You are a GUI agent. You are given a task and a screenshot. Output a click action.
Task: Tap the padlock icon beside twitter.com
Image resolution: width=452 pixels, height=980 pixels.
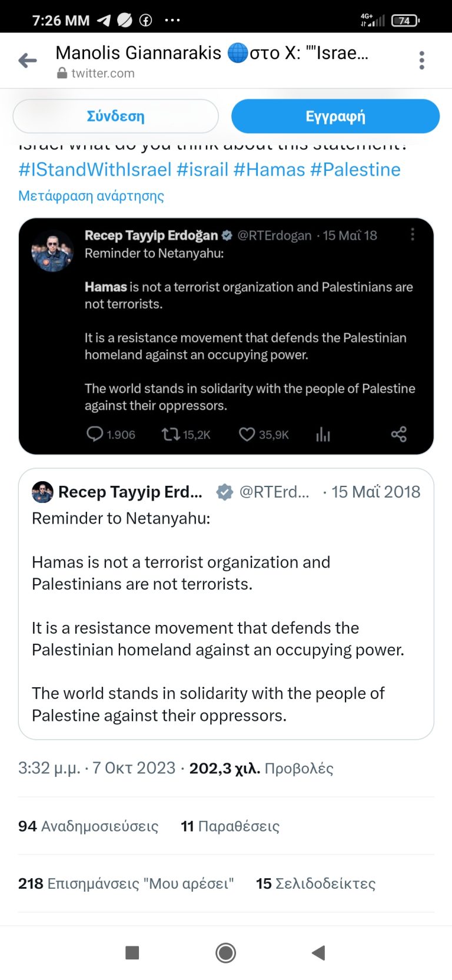(x=62, y=74)
